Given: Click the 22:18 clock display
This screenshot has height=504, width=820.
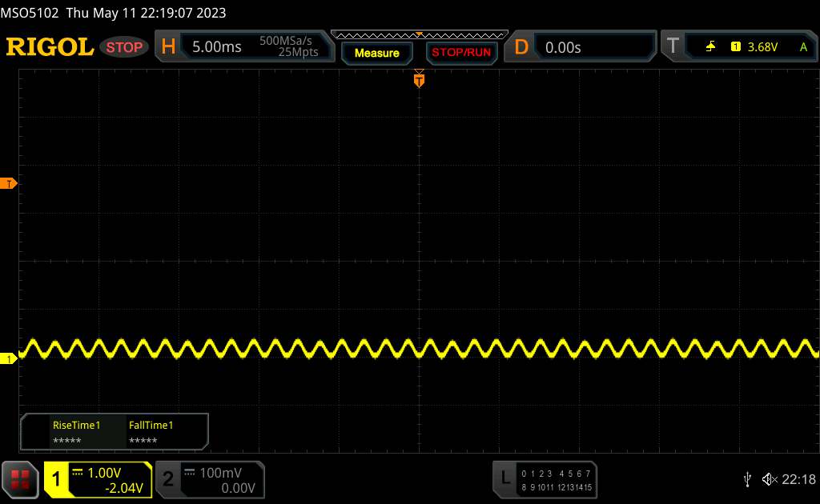Looking at the screenshot, I should 798,479.
